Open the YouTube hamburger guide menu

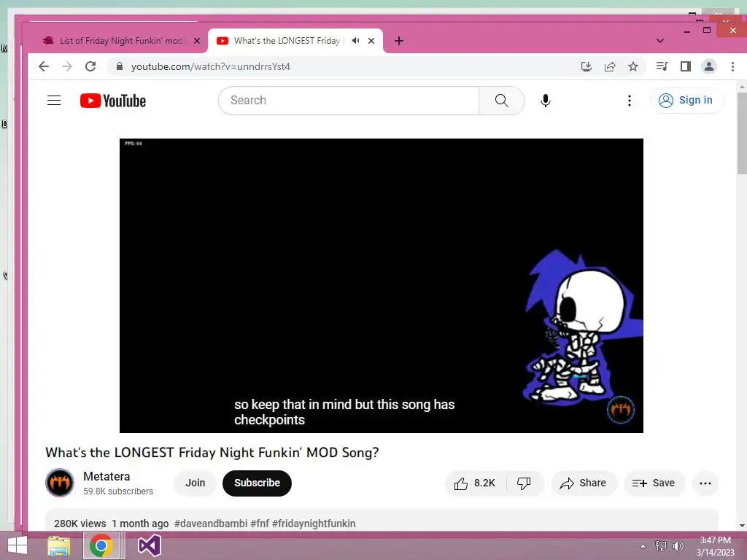(54, 101)
